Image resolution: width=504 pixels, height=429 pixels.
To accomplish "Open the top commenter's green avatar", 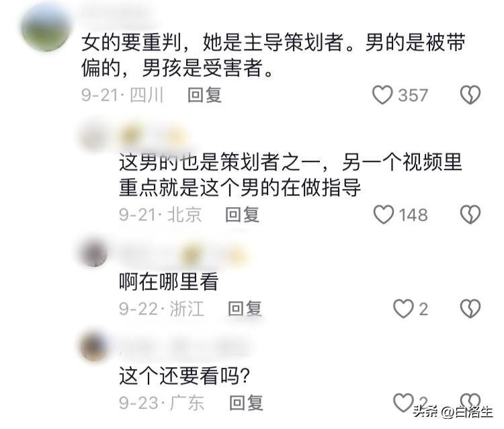I will [46, 28].
